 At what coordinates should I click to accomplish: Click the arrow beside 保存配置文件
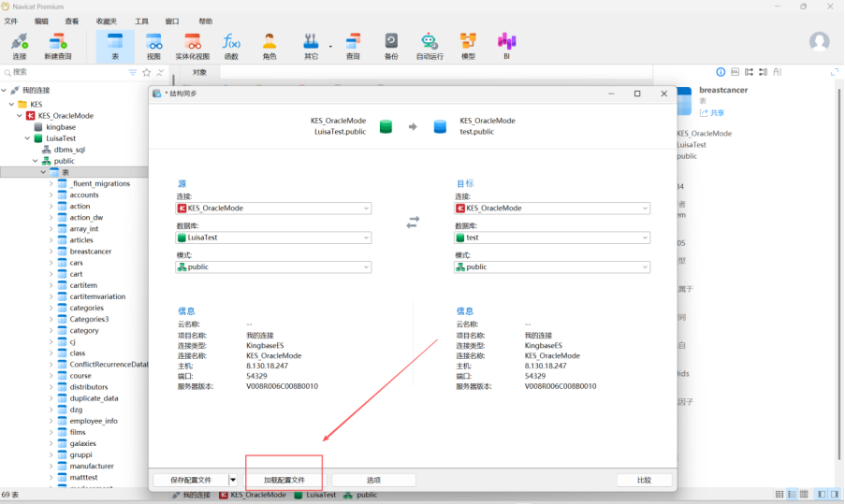click(233, 480)
